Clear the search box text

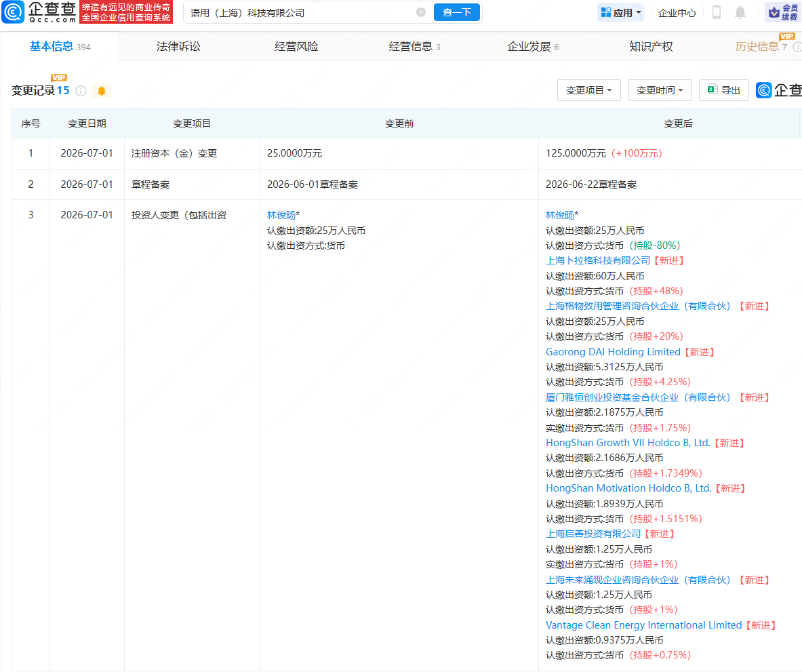421,12
